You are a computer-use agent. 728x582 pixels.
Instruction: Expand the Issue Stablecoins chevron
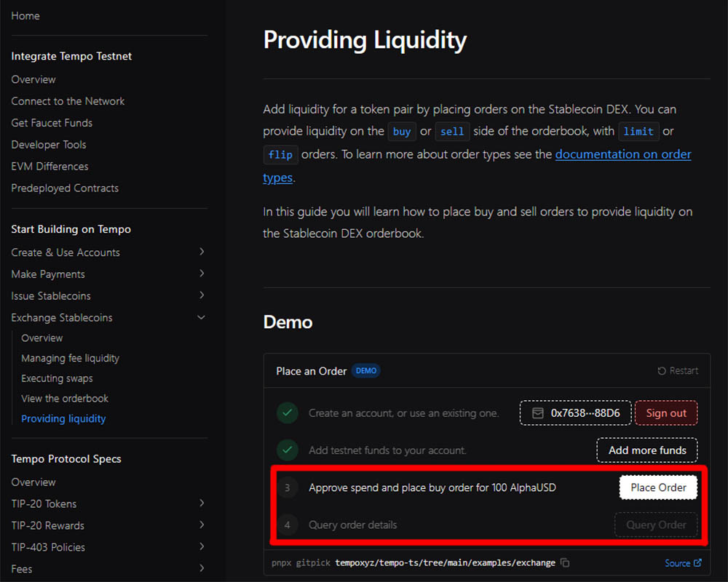(202, 295)
